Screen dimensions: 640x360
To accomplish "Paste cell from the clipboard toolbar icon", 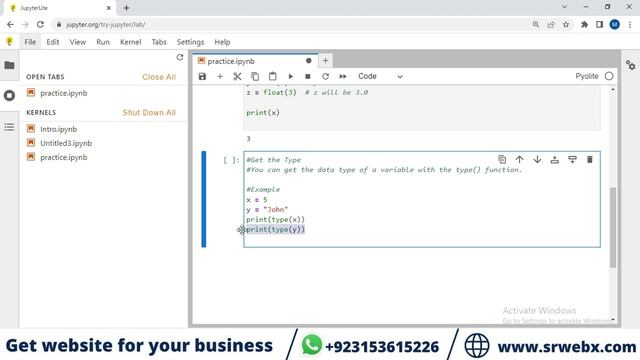I will tap(273, 76).
